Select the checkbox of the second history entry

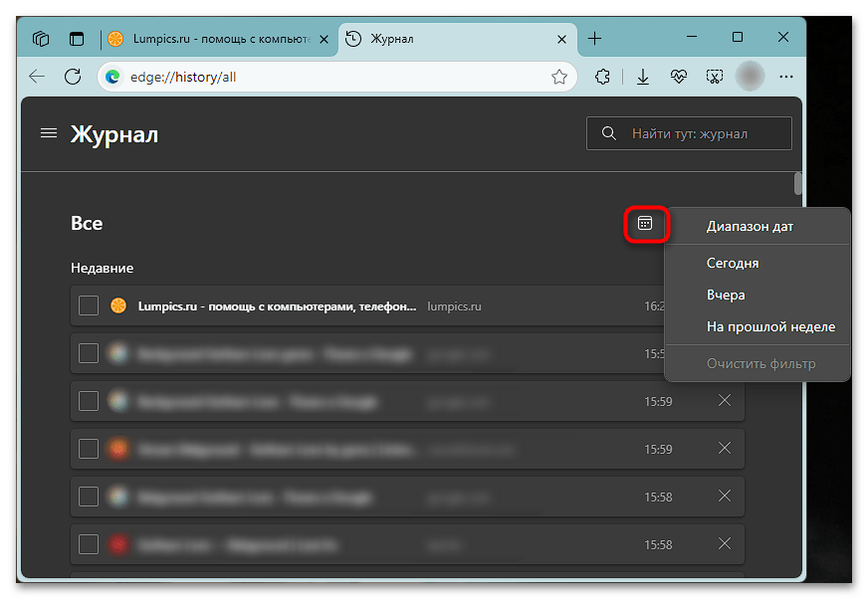point(89,353)
